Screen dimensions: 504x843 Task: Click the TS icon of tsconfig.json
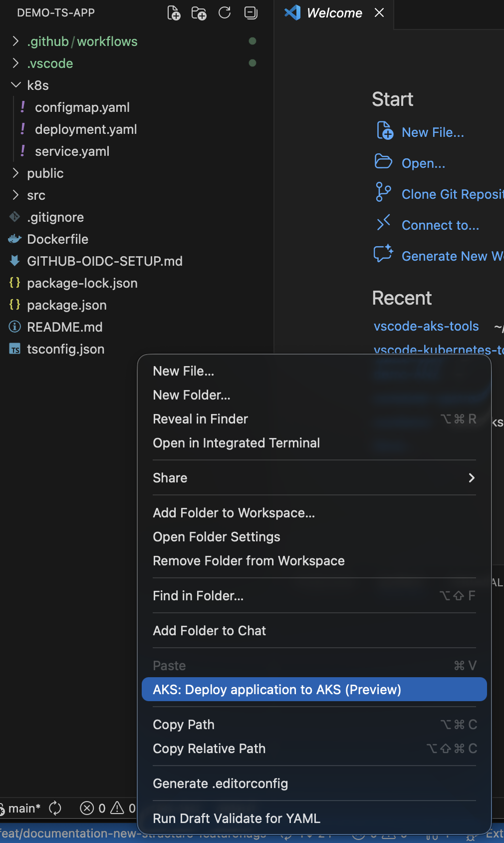15,349
